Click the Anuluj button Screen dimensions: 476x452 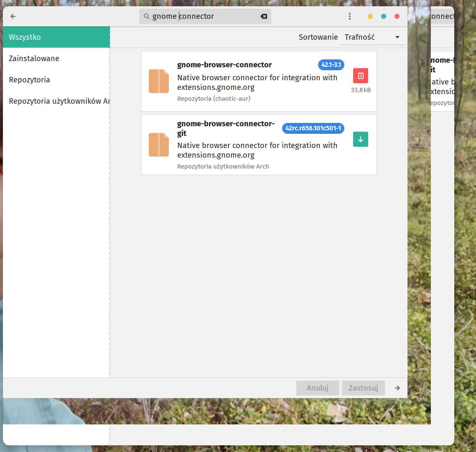click(318, 388)
